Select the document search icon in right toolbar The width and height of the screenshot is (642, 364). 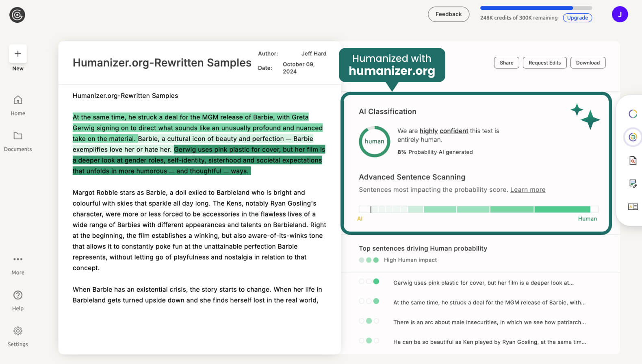pos(633,160)
